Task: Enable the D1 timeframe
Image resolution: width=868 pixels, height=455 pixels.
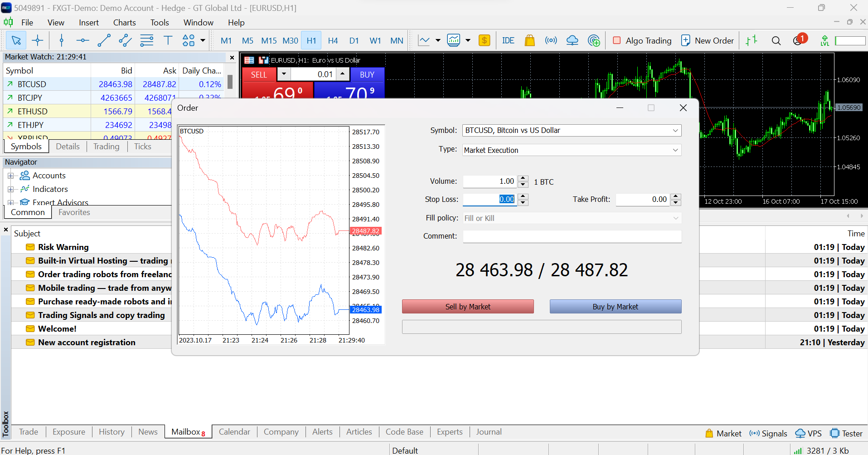Action: pos(354,41)
